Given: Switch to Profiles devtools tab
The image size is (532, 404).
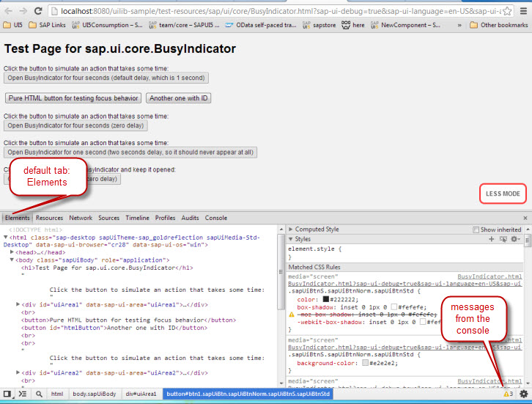Looking at the screenshot, I should 165,218.
